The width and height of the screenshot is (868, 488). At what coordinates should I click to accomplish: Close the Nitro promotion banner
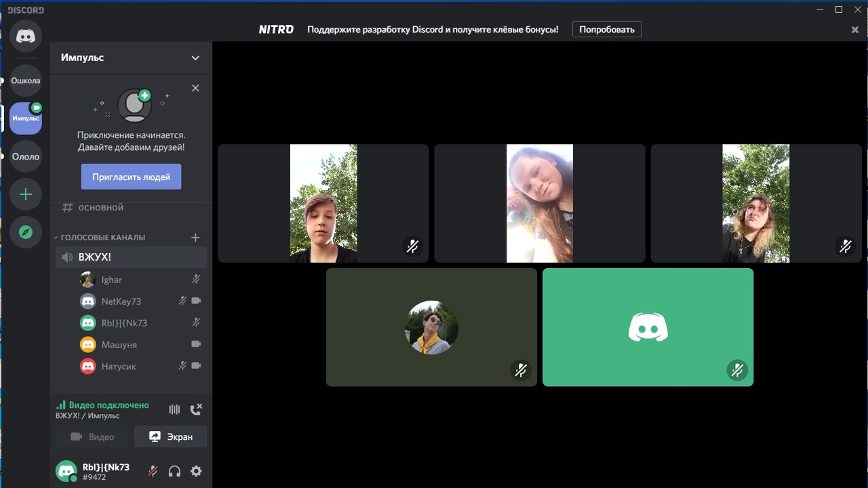tap(855, 30)
